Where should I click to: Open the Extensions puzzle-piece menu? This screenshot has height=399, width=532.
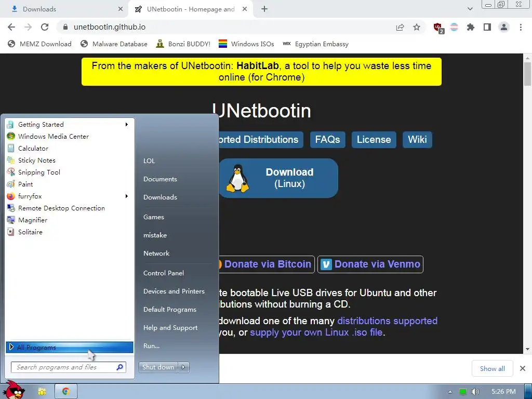tap(471, 27)
